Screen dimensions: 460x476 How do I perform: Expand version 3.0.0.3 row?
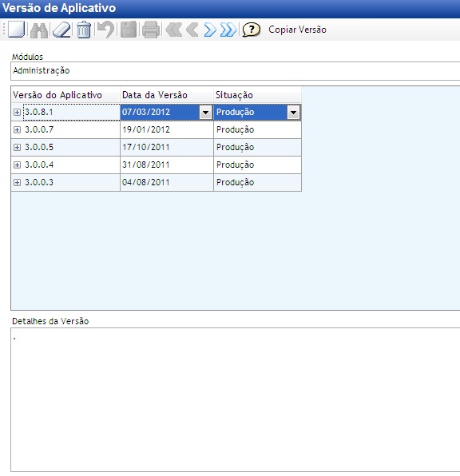tap(17, 182)
